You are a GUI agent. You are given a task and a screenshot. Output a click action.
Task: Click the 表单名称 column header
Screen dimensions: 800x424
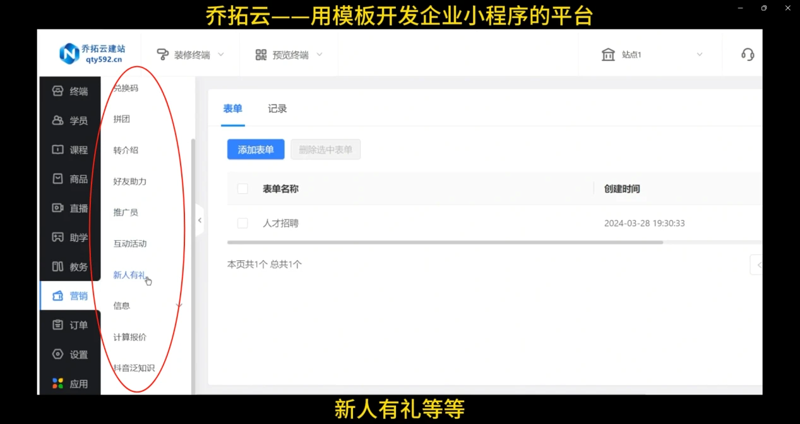pyautogui.click(x=281, y=189)
